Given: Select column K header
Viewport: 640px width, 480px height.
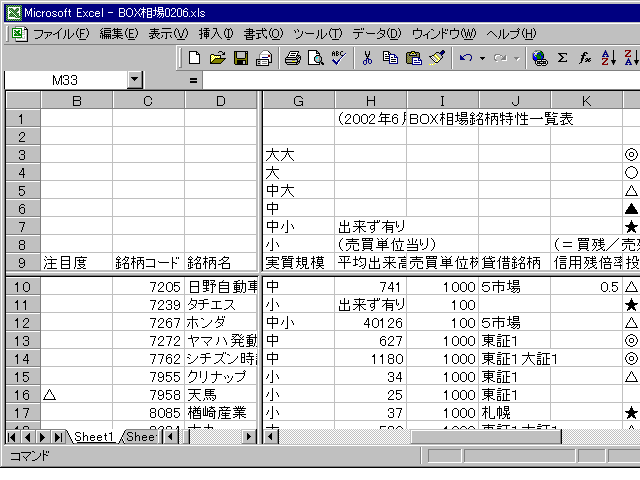Looking at the screenshot, I should 587,101.
